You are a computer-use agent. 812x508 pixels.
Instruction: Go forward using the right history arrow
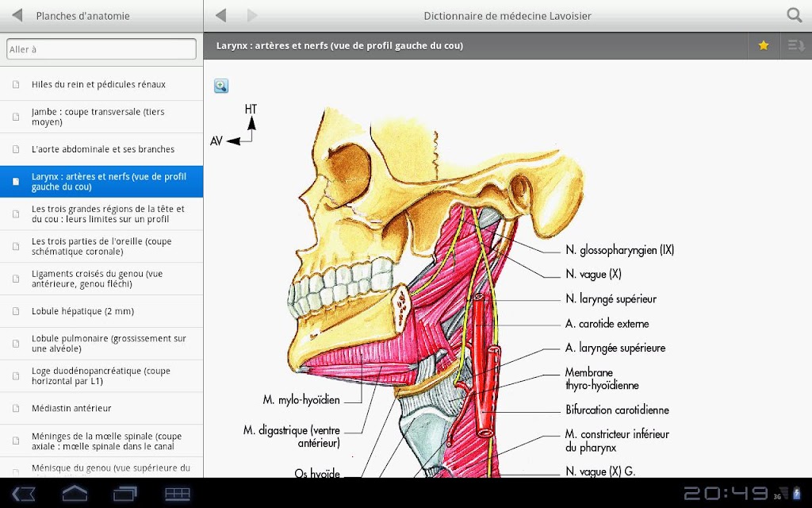tap(252, 16)
